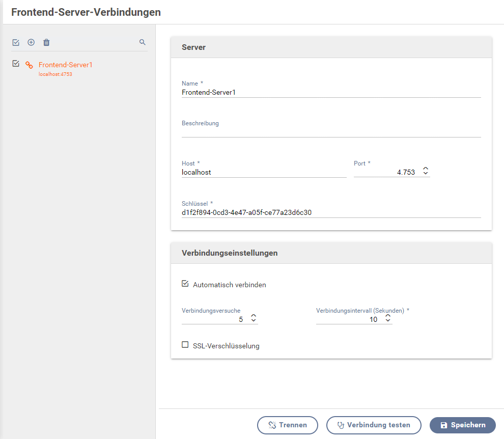This screenshot has width=504, height=439.
Task: Increase Verbindungsversuche with up arrow
Action: [254, 316]
